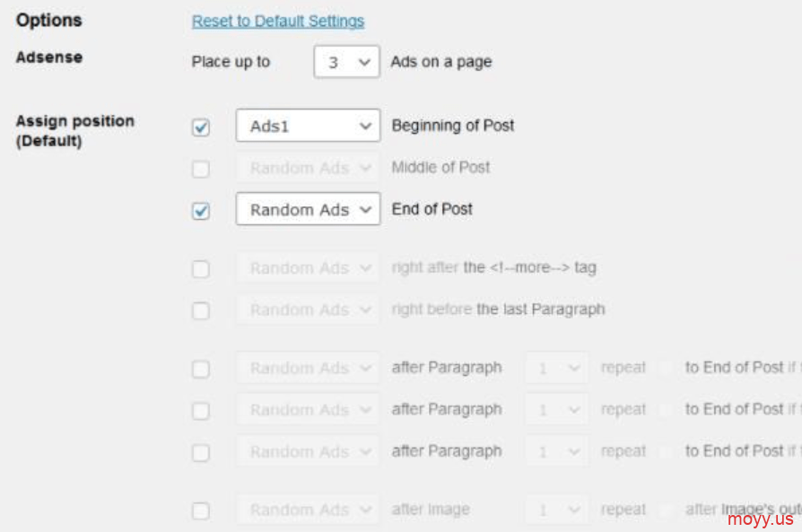Tick the right before last Paragraph checkbox
Viewport: 802px width, 532px height.
(x=201, y=310)
